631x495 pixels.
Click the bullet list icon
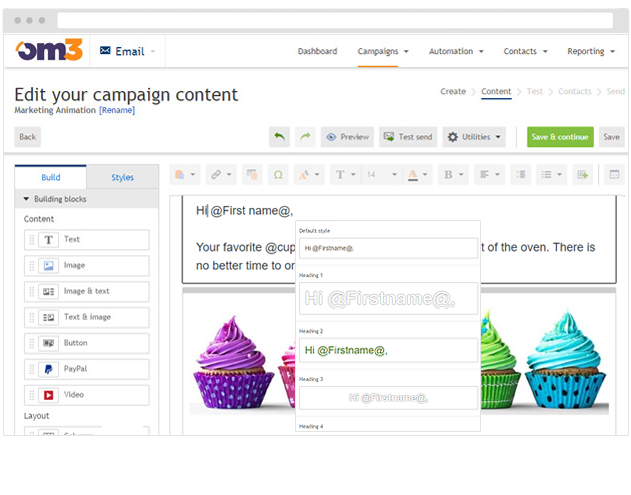point(546,174)
